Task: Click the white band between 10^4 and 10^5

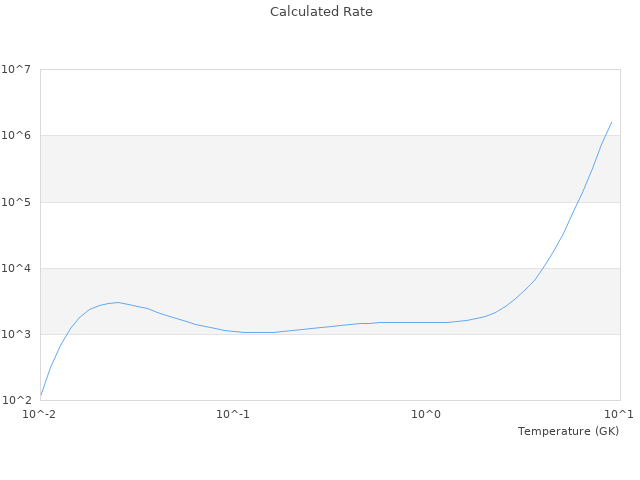Action: 300,235
